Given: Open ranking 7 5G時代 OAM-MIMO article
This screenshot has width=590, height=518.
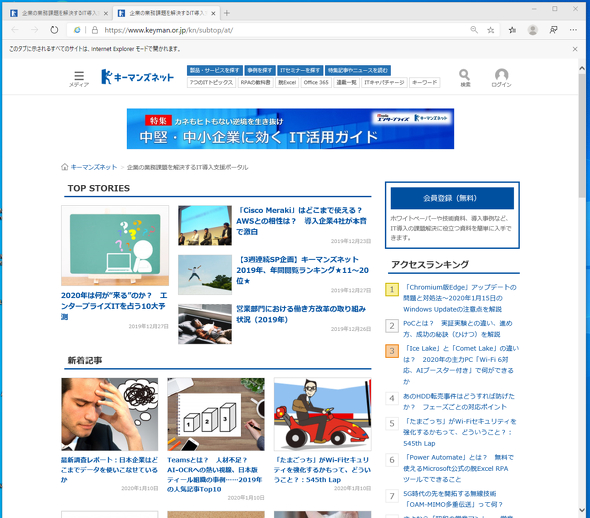Looking at the screenshot, I should coord(453,499).
